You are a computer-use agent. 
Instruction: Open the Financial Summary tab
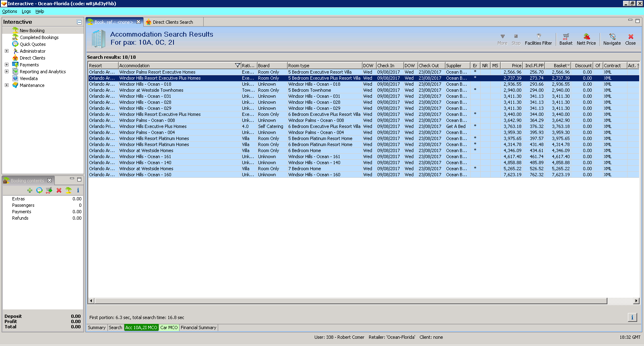pos(198,327)
